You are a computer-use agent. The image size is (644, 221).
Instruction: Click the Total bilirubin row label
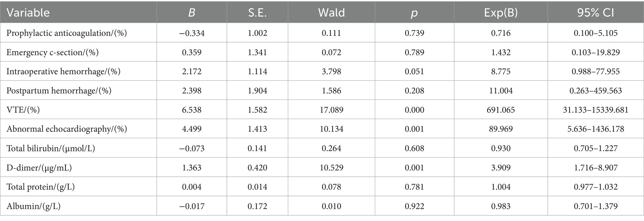click(x=51, y=148)
